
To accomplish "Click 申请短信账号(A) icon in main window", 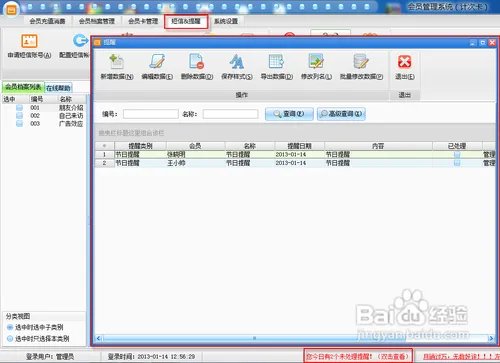I will (x=29, y=41).
